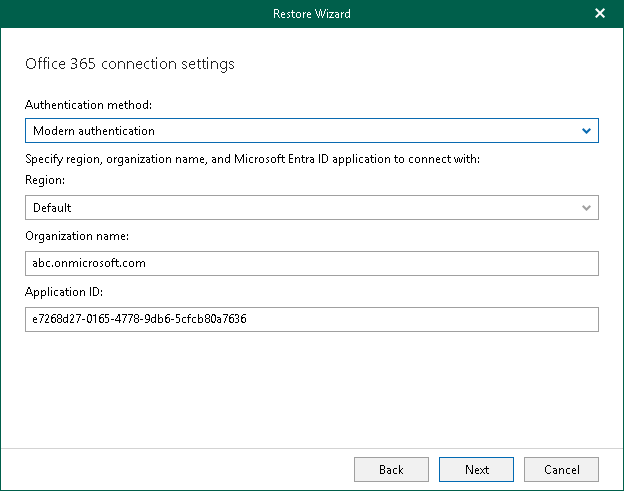This screenshot has height=491, width=624.
Task: Click the Specify region instruction text
Action: pyautogui.click(x=253, y=159)
